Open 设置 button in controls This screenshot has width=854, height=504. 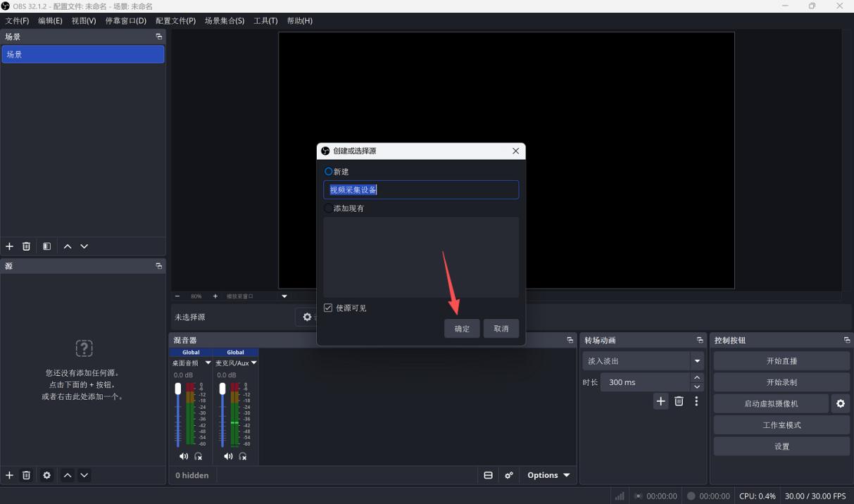click(x=781, y=446)
